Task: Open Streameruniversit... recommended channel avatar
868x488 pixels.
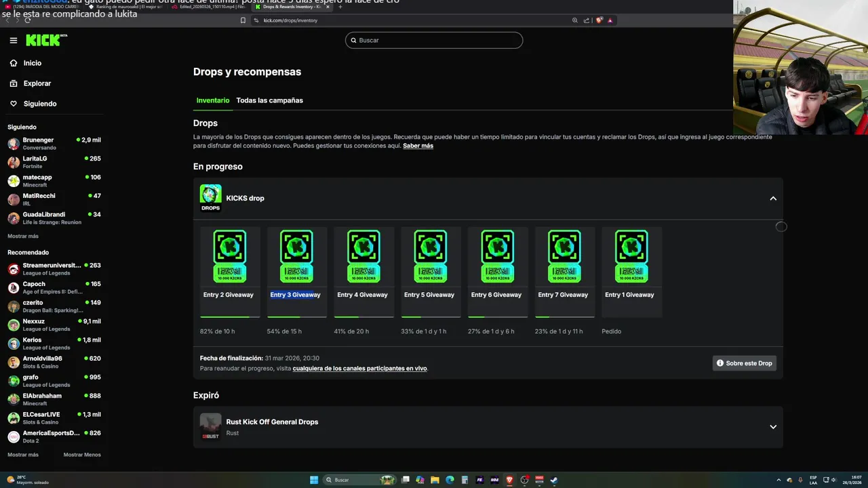Action: 14,269
